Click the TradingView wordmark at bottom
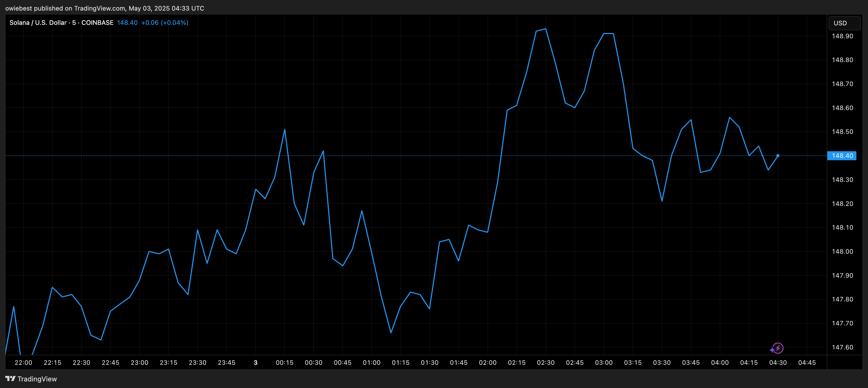The height and width of the screenshot is (388, 868). point(37,379)
